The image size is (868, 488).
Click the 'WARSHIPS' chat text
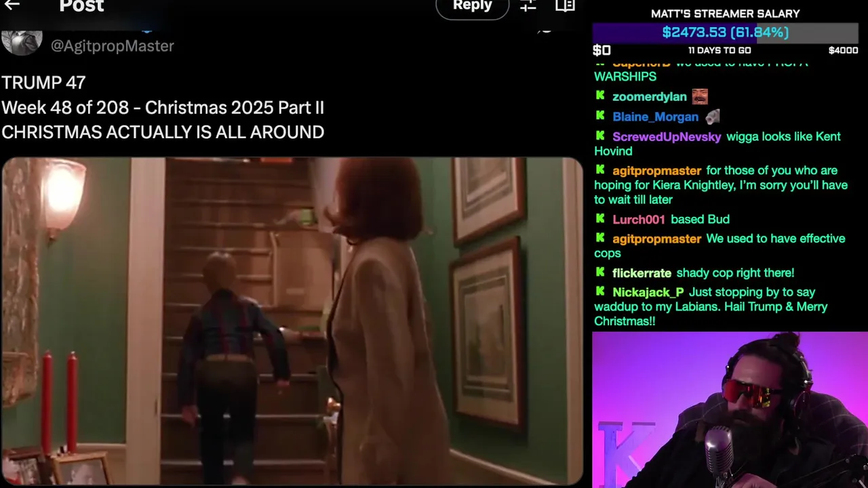(625, 77)
